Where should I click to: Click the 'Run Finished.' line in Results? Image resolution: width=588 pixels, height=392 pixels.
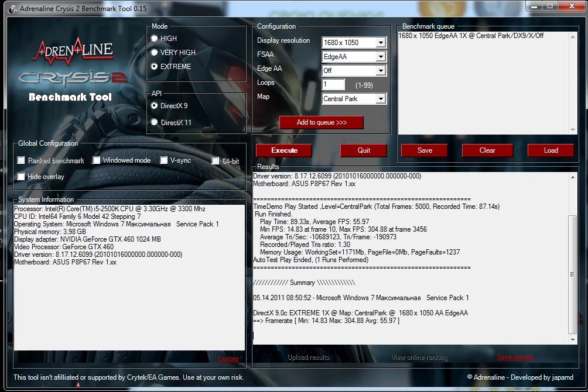pyautogui.click(x=273, y=214)
